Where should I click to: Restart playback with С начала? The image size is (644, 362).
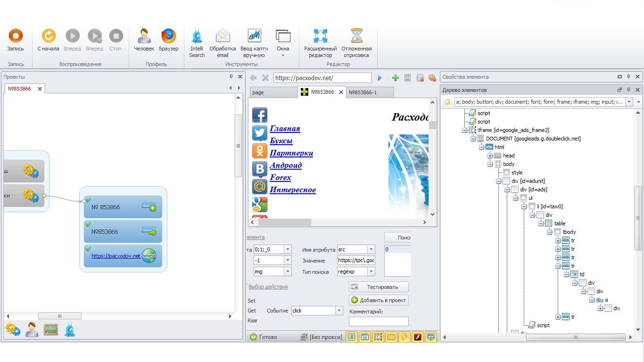(48, 40)
